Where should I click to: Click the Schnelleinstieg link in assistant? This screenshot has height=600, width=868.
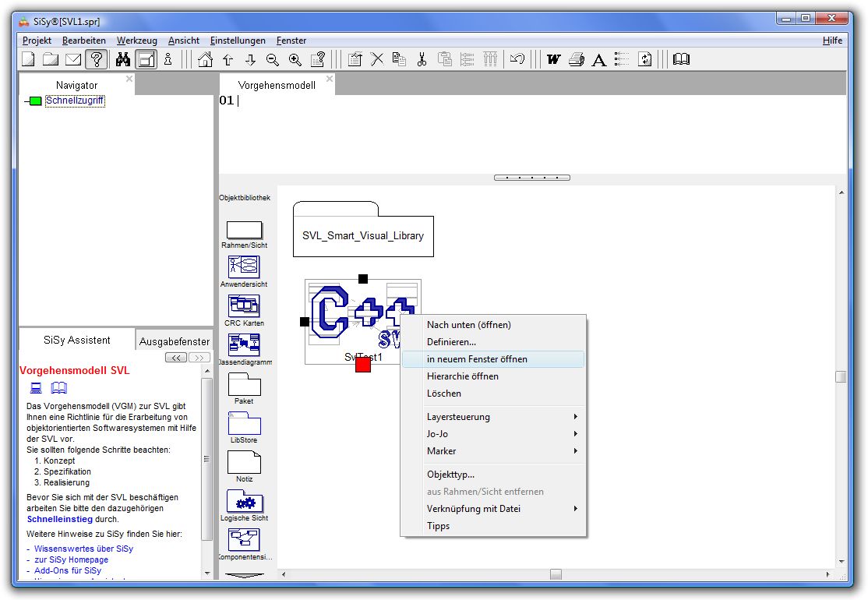point(59,519)
